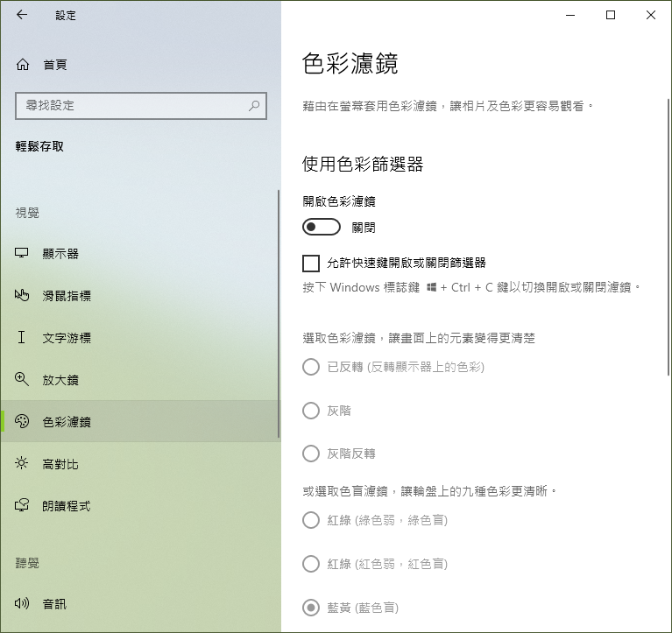Click the monitor icon beside 顯示器
Screen dimensions: 672x633
point(21,253)
